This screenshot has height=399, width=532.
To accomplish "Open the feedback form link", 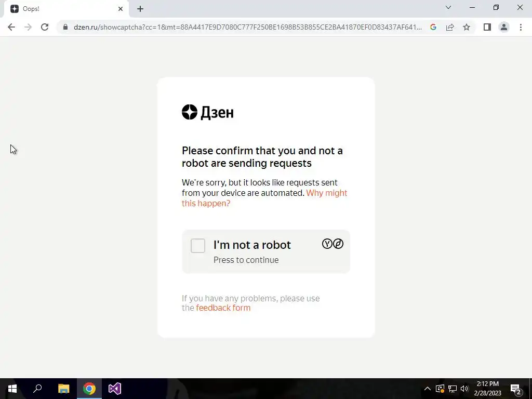I will pyautogui.click(x=223, y=308).
